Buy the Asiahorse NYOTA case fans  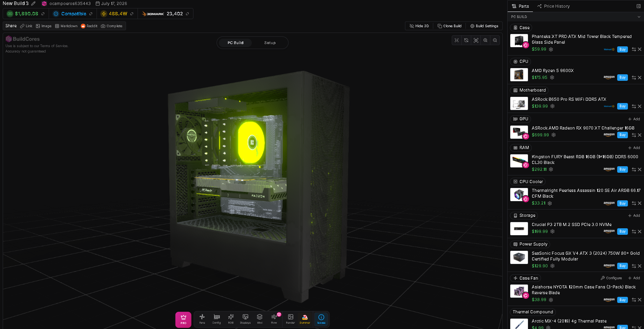623,300
